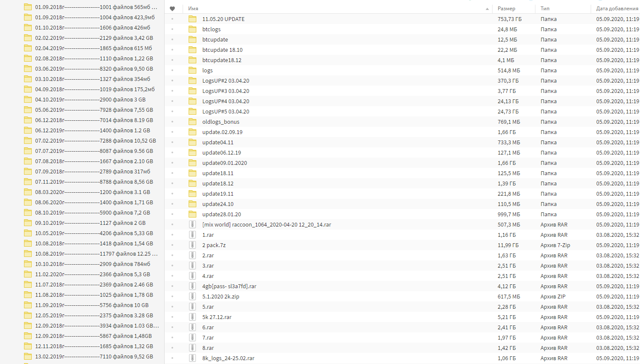This screenshot has height=364, width=640.
Task: Toggle favorite dot for update18.11 row
Action: 172,173
